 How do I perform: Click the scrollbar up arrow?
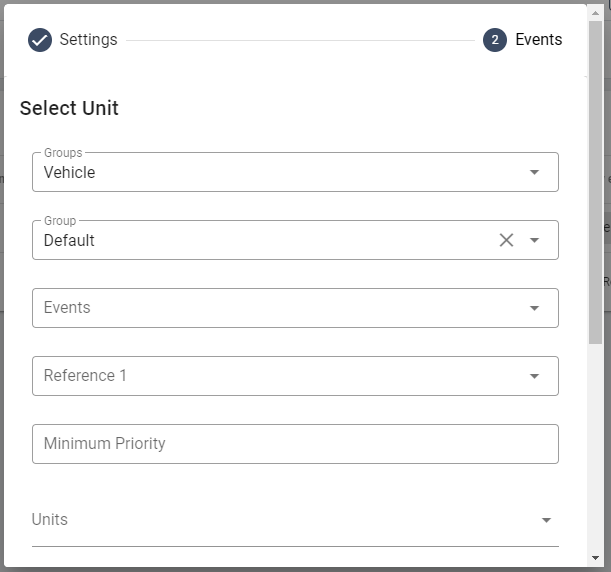596,12
